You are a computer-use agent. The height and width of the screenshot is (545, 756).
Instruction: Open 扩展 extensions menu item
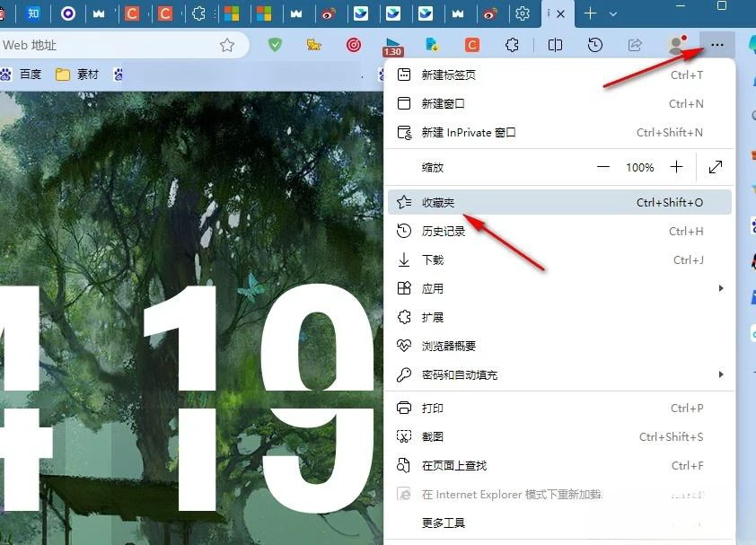tap(559, 317)
